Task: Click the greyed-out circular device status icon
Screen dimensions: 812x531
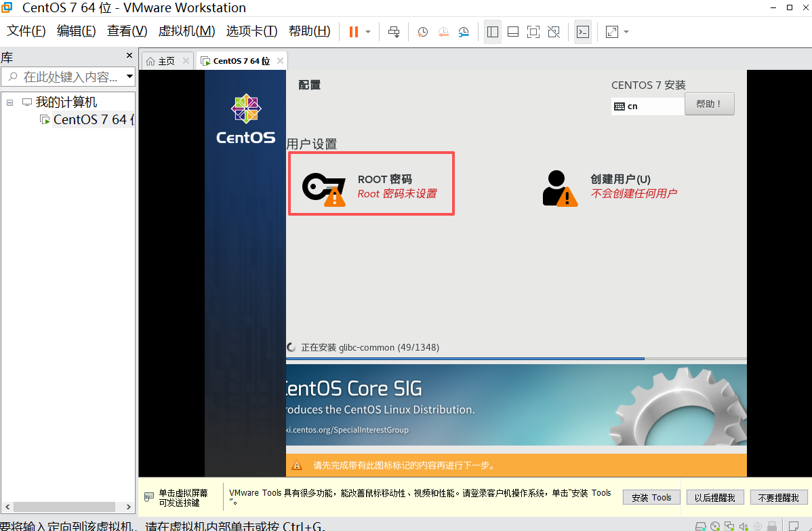Action: 757,526
